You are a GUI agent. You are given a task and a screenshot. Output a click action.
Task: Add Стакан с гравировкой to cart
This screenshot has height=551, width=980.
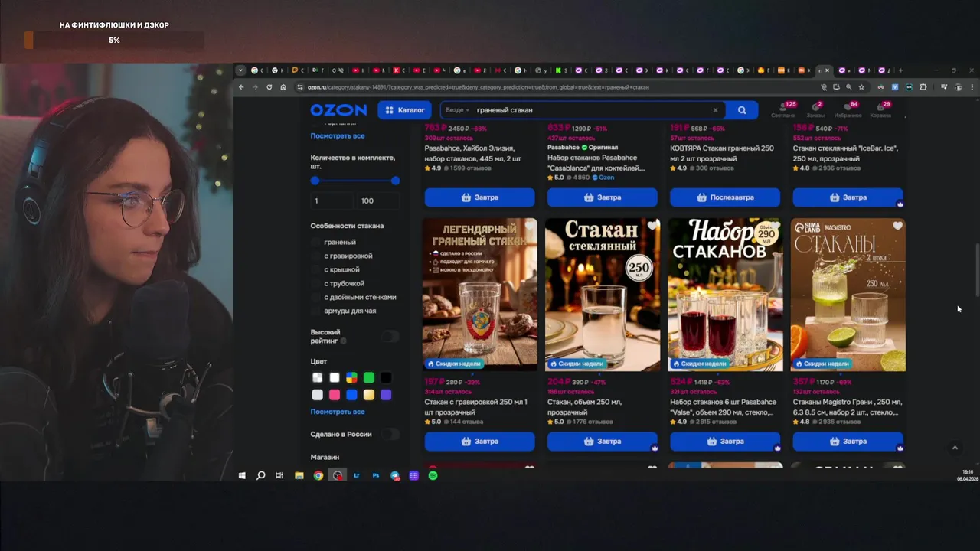[x=480, y=442]
